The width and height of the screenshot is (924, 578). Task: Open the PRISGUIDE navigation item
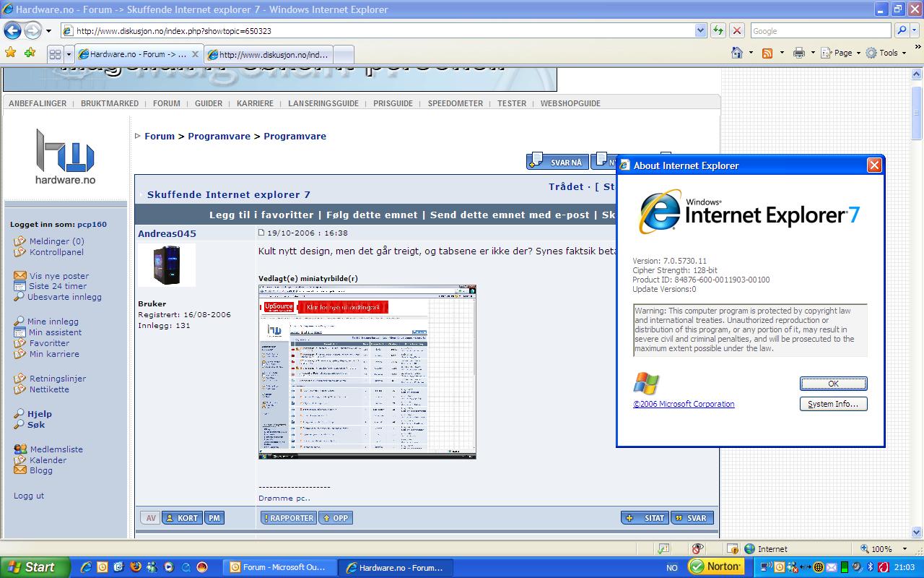coord(393,103)
